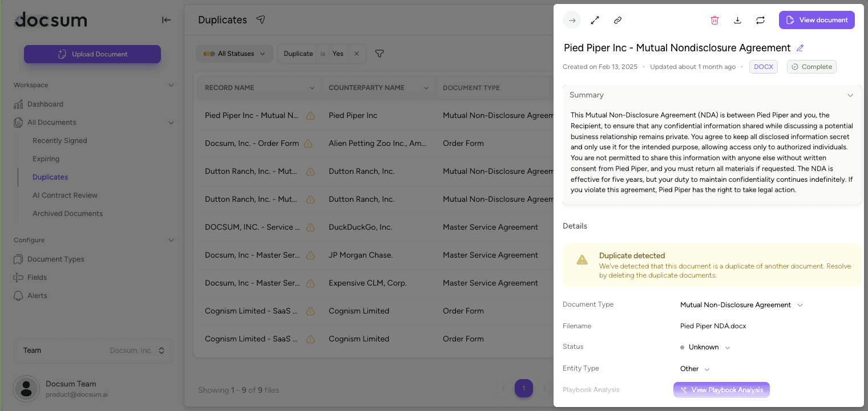
Task: Expand the detail panel to full screen
Action: point(595,20)
